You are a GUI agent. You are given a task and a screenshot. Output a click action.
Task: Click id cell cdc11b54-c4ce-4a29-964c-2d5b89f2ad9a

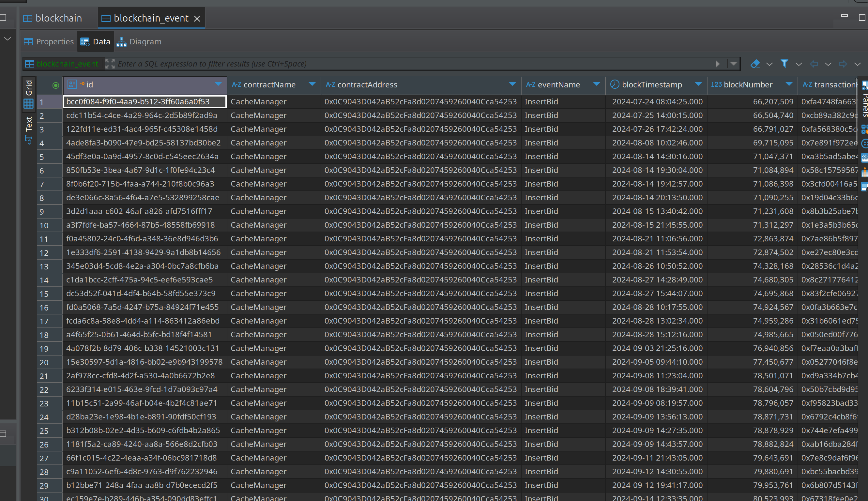click(x=145, y=115)
